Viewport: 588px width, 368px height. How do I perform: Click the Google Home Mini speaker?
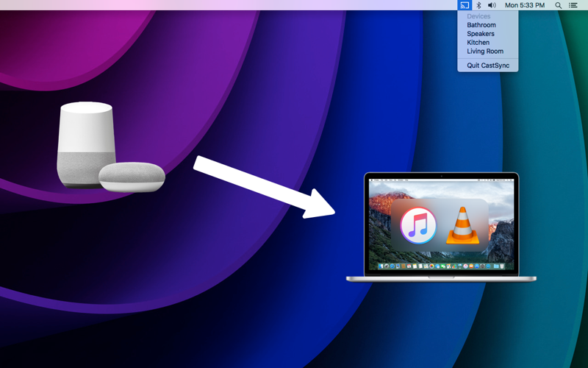[132, 177]
